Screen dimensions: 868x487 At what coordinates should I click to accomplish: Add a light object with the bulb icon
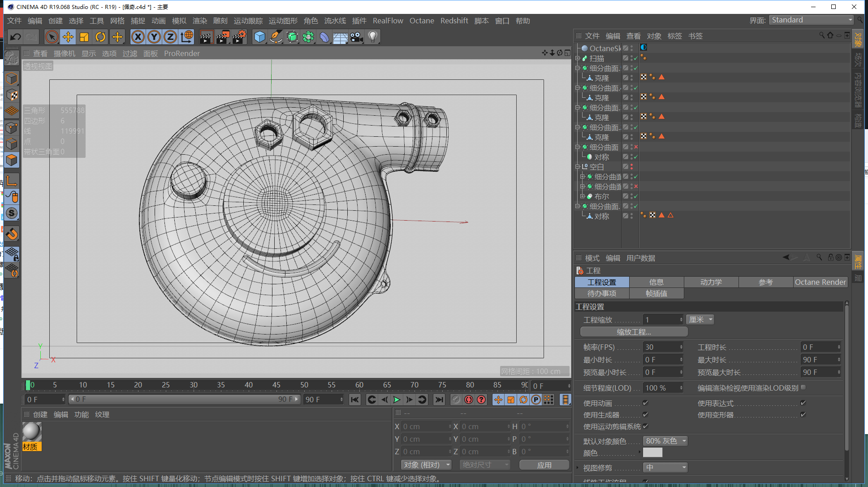[x=373, y=37]
